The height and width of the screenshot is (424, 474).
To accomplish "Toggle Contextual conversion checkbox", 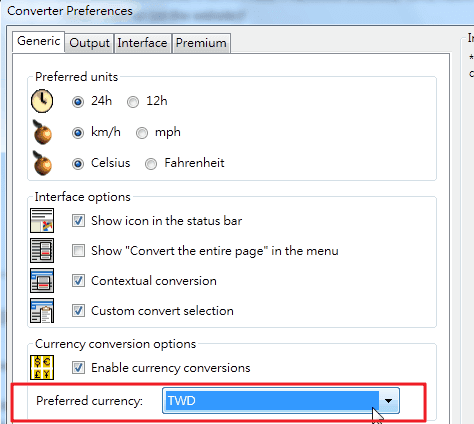I will (78, 280).
